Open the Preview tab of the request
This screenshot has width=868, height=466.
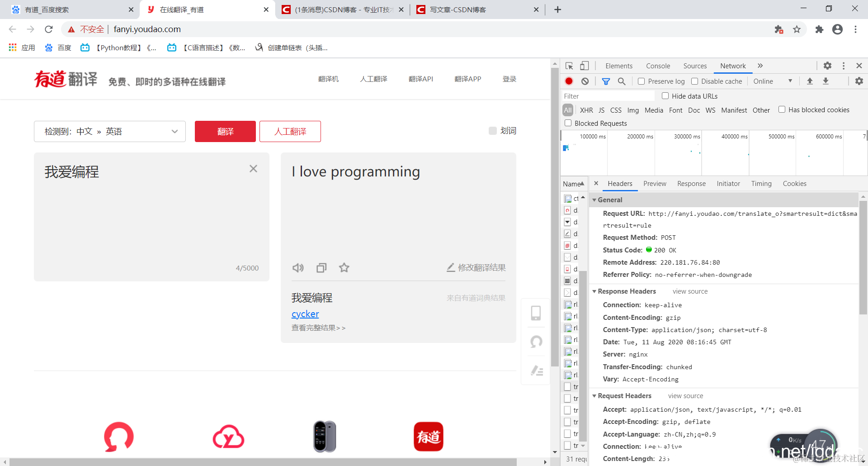coord(655,184)
